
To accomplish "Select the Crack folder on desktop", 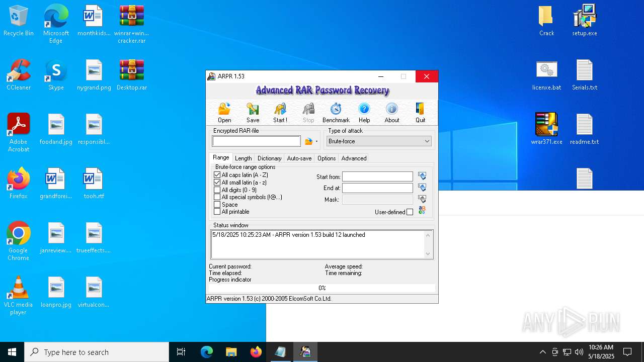I will 546,21.
